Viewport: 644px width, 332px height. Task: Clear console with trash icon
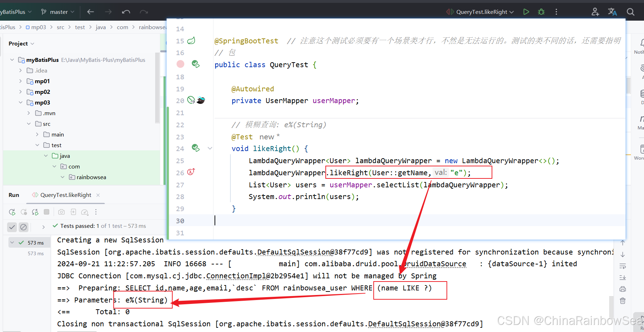click(x=623, y=301)
